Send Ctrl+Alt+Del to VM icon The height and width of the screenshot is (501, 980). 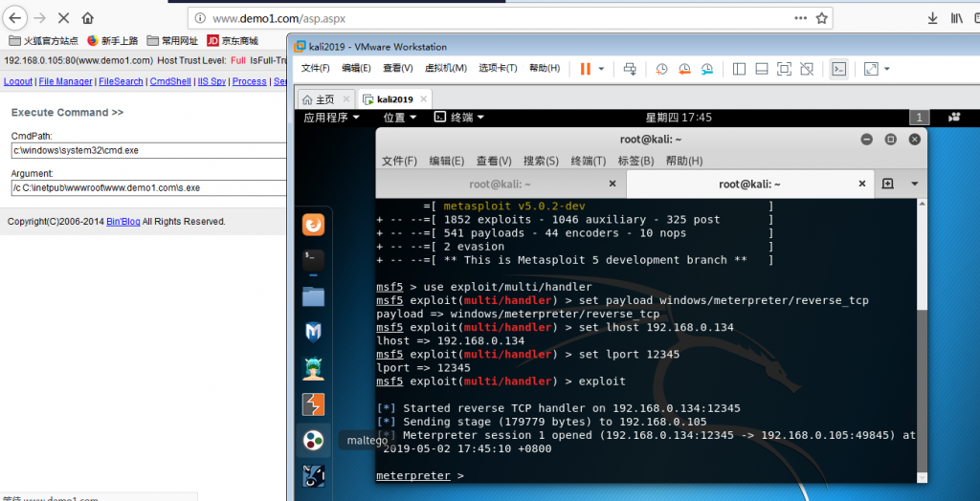pyautogui.click(x=630, y=69)
